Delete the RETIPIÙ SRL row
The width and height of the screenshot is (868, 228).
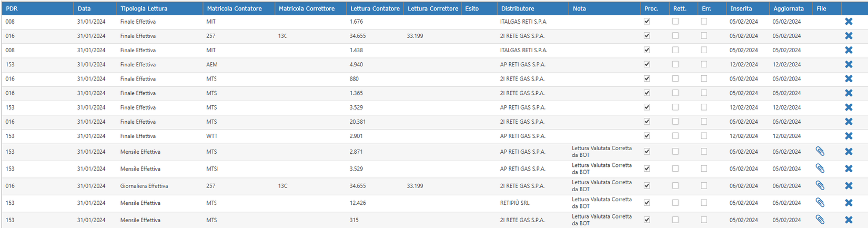click(849, 203)
